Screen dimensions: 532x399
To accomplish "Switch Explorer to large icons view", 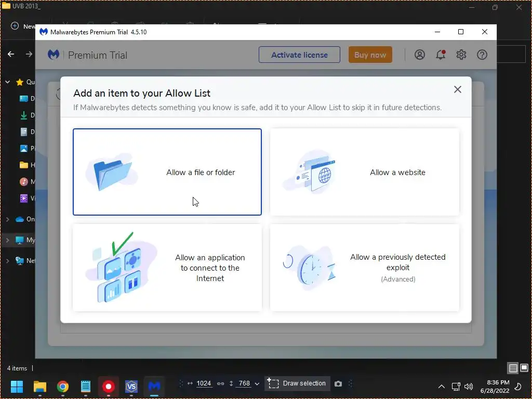I will [524, 368].
